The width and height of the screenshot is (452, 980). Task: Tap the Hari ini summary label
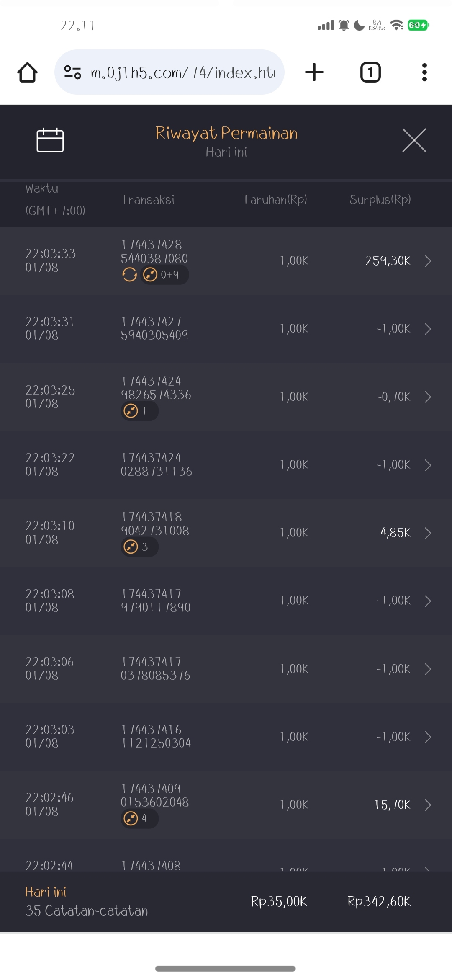click(x=46, y=892)
